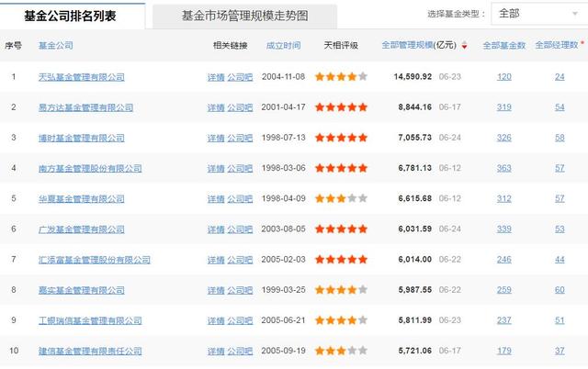This screenshot has height=369, width=588.
Task: Open 详情 link for 南方基金 row
Action: tap(216, 168)
